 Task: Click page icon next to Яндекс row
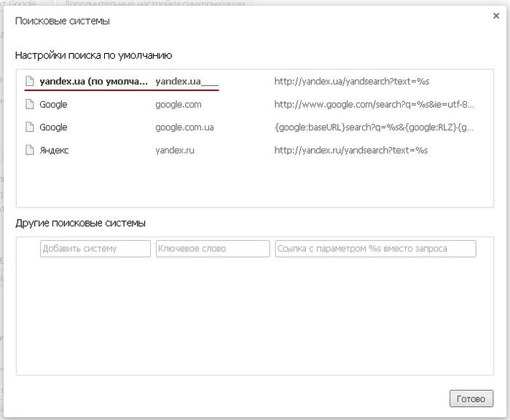tap(30, 150)
